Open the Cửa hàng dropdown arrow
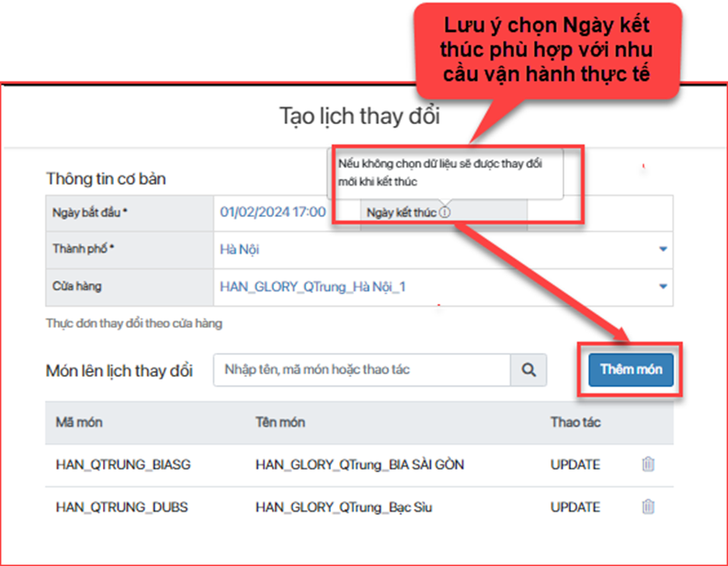 [663, 287]
